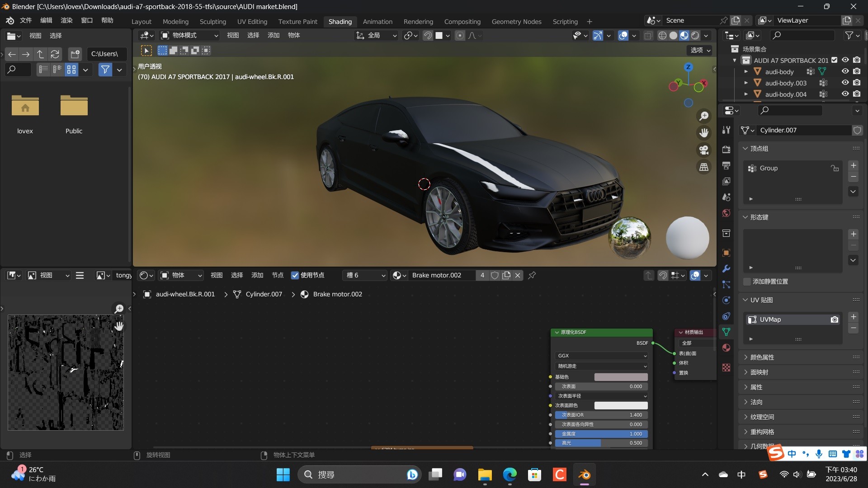Toggle visibility eye of audi-body.004
The height and width of the screenshot is (488, 868).
pyautogui.click(x=845, y=94)
